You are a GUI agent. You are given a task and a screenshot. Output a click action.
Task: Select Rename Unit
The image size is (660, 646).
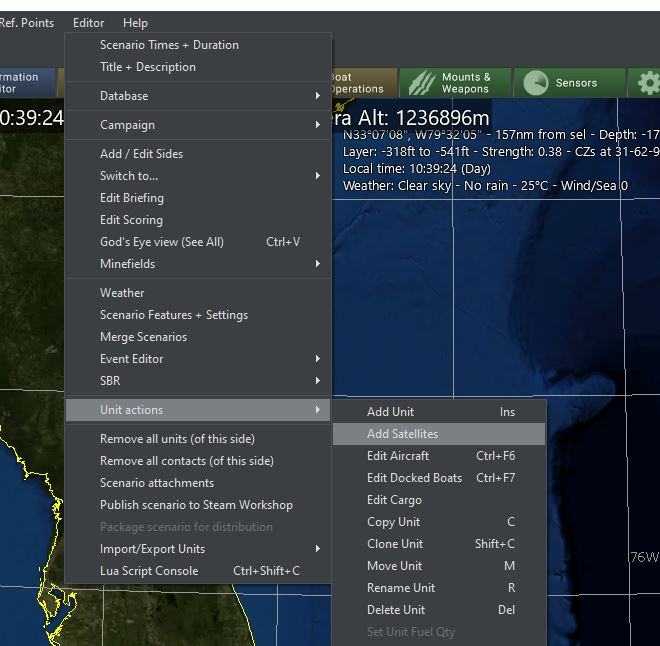pos(439,588)
